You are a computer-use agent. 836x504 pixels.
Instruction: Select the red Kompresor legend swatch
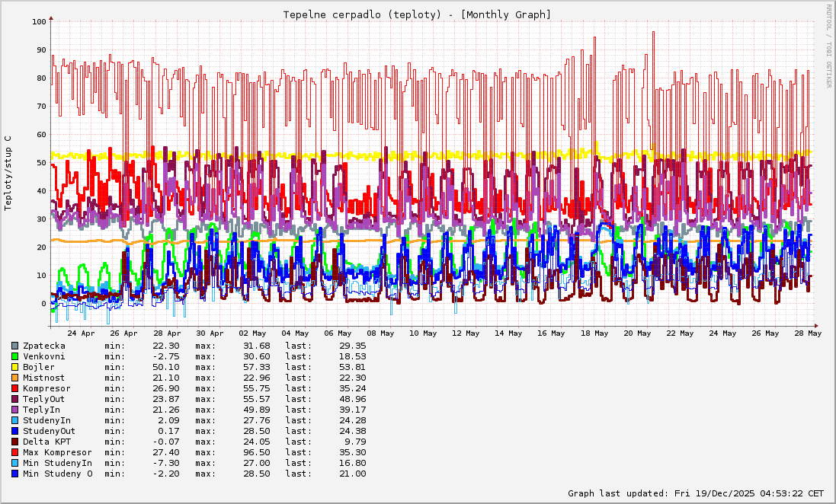point(14,388)
